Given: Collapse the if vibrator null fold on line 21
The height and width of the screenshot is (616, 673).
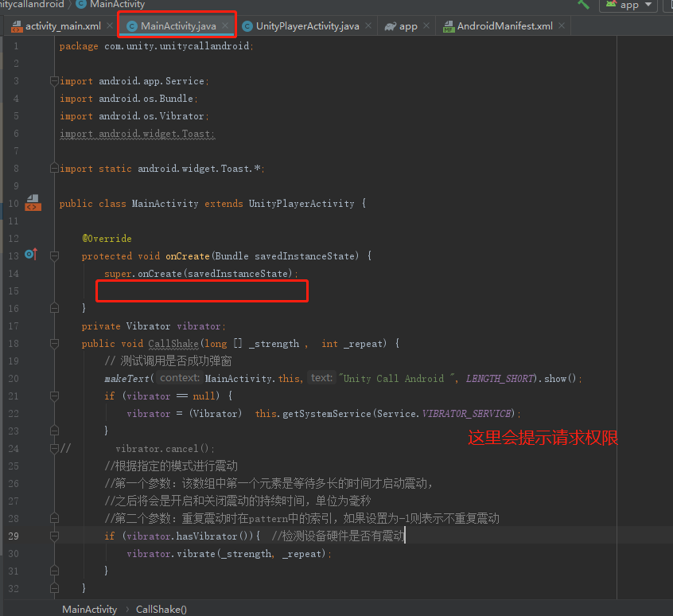Looking at the screenshot, I should [x=54, y=396].
